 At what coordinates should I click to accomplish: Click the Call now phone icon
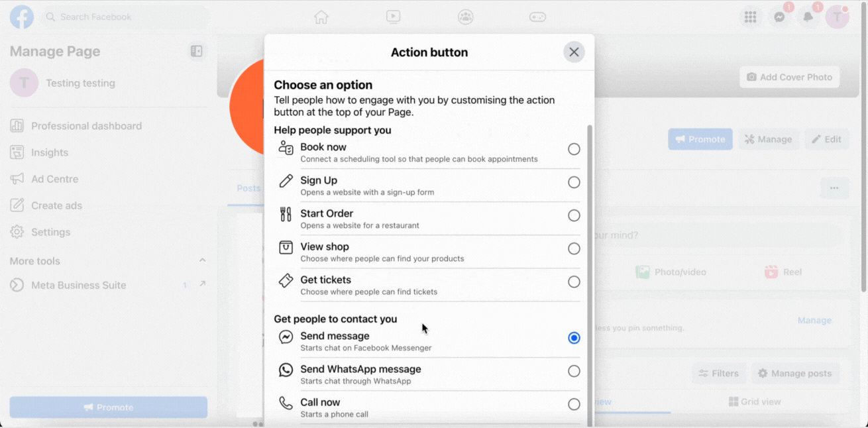pyautogui.click(x=286, y=403)
